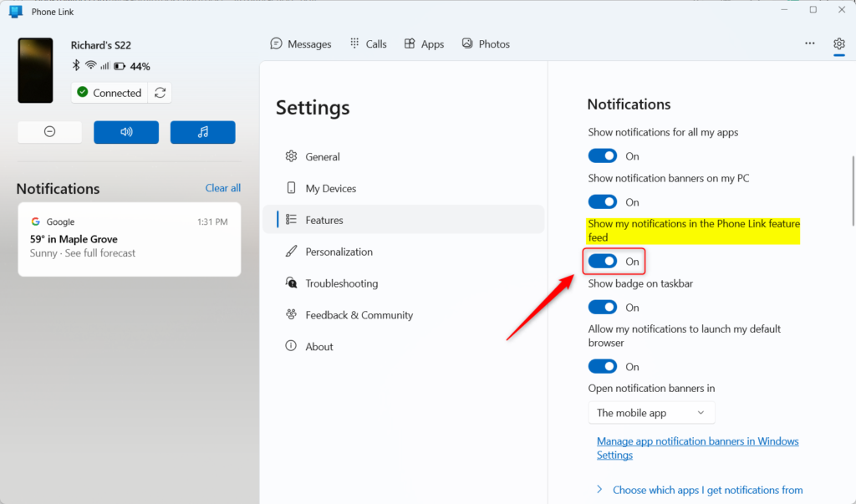Open the music audio player button
The width and height of the screenshot is (856, 504).
point(202,132)
